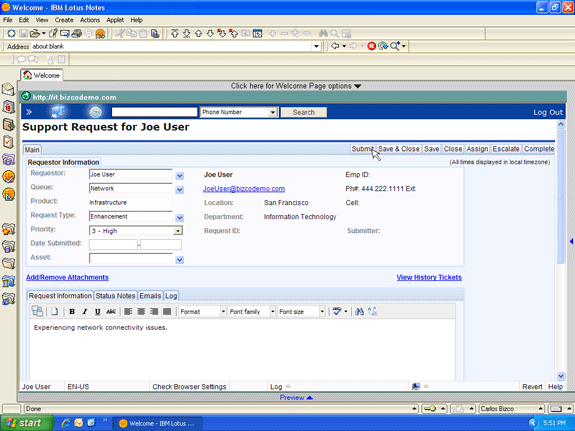Click the Save & Close button
Viewport: 575px width, 431px height.
tap(399, 149)
